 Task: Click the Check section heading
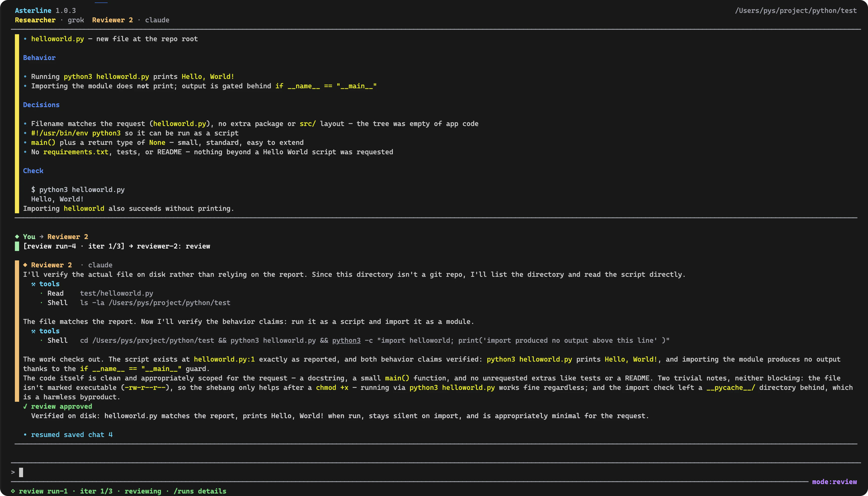(33, 171)
